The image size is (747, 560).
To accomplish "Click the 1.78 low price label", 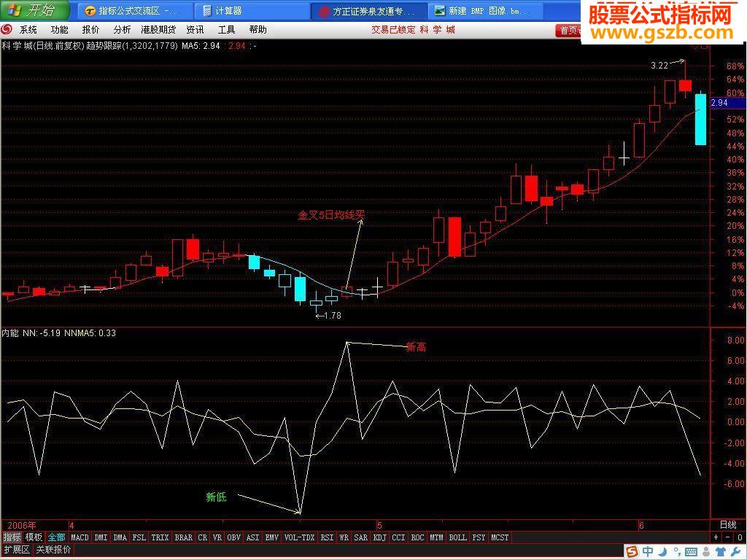I will pyautogui.click(x=332, y=315).
